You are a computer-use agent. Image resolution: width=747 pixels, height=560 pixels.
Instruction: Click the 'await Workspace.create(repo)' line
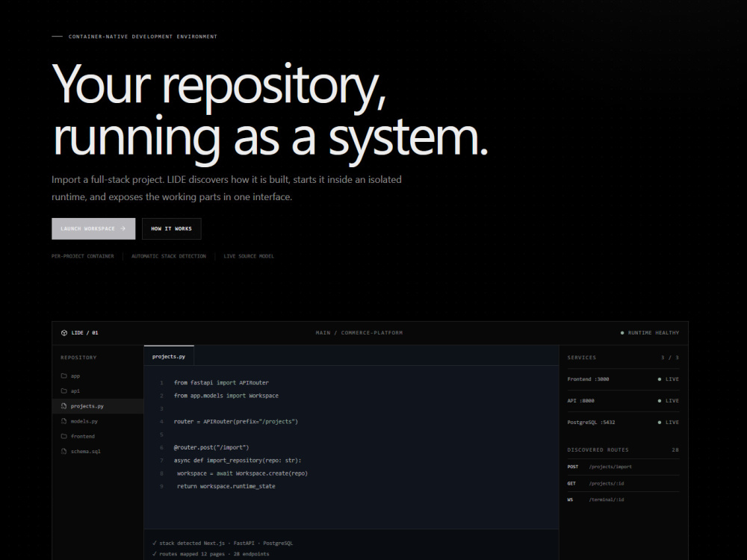[242, 473]
